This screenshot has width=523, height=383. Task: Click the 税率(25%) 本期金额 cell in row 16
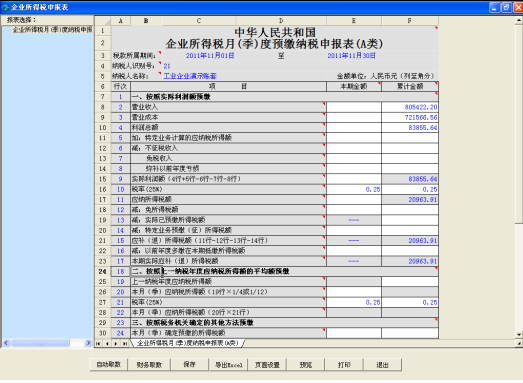pyautogui.click(x=354, y=189)
